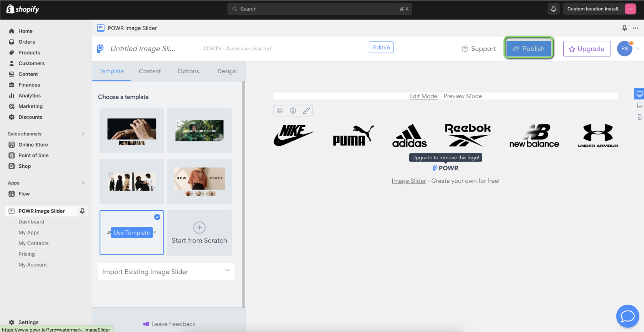Open Custom location store menu
Image resolution: width=644 pixels, height=332 pixels.
[x=599, y=9]
